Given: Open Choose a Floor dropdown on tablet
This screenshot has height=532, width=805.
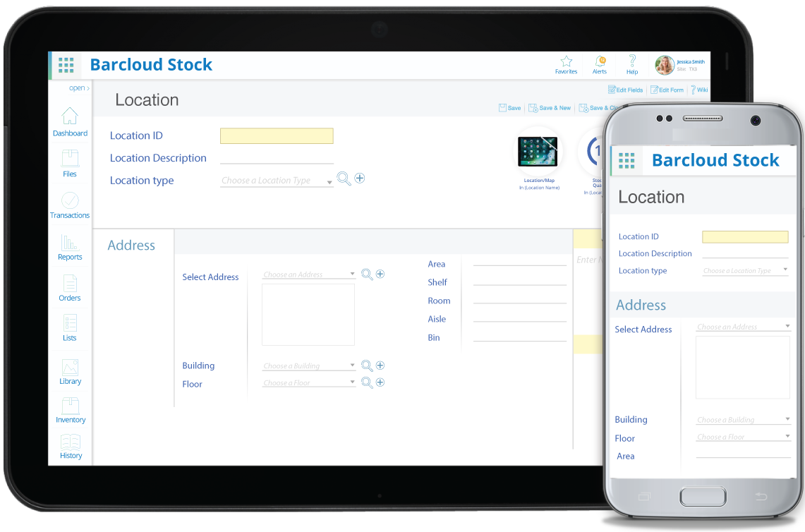Looking at the screenshot, I should coord(309,383).
